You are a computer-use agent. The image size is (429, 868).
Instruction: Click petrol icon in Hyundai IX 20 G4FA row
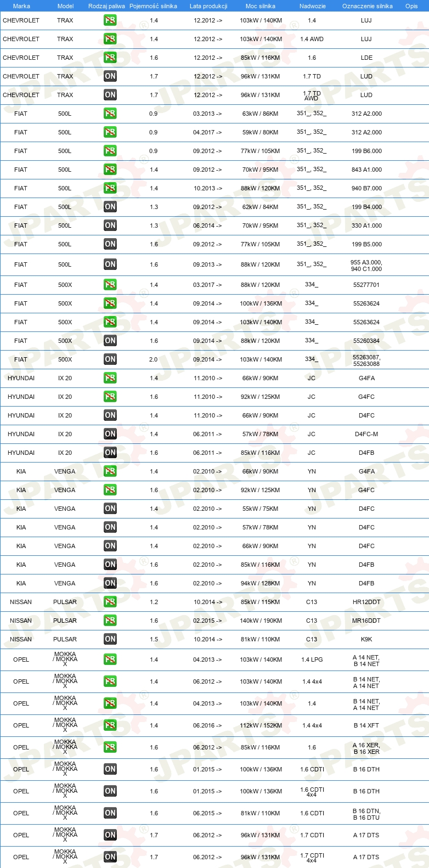(x=110, y=378)
